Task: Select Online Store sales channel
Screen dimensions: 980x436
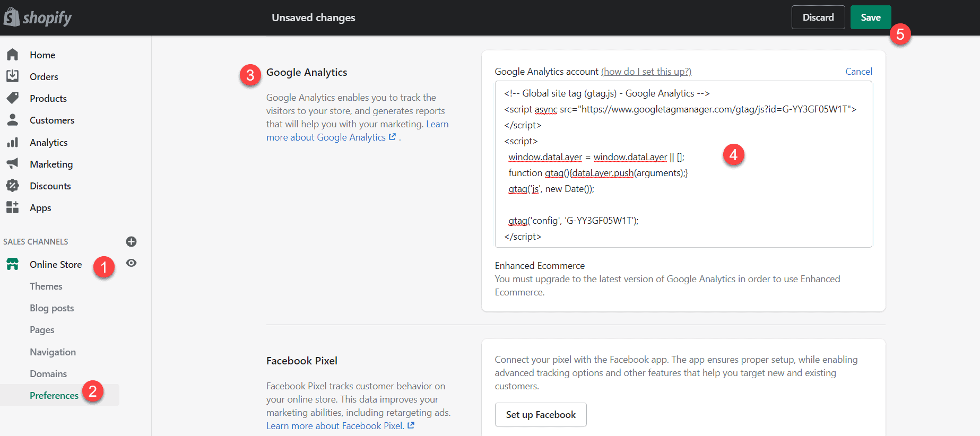Action: (x=56, y=264)
